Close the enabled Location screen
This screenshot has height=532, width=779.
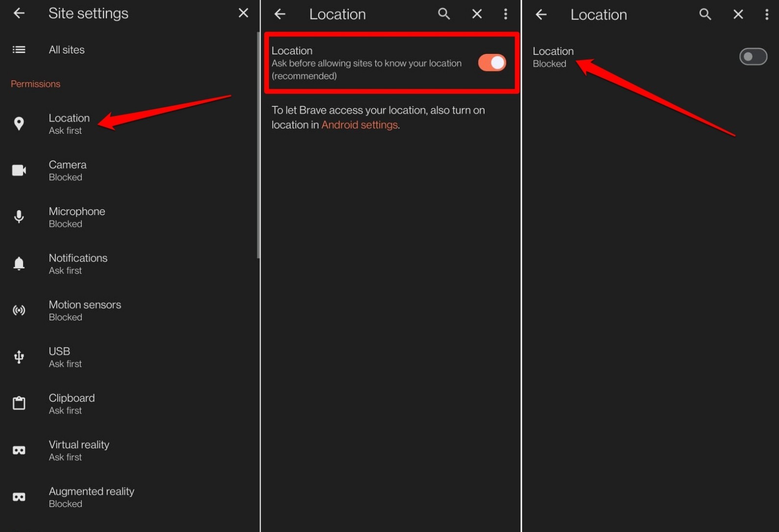pyautogui.click(x=477, y=14)
